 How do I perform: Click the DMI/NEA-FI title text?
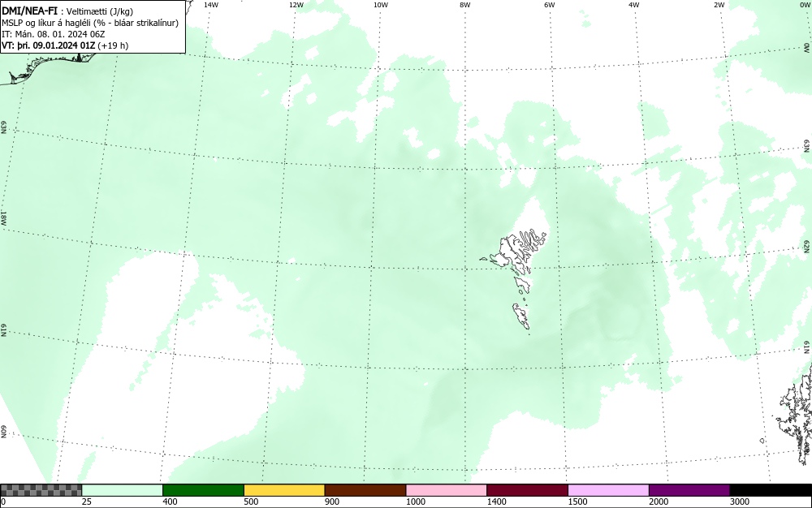tap(29, 11)
